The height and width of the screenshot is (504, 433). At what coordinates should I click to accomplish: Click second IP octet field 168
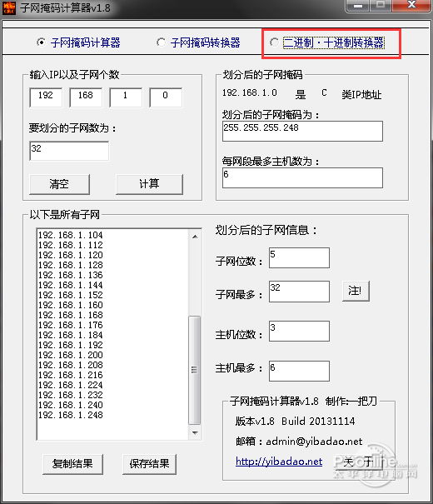86,97
